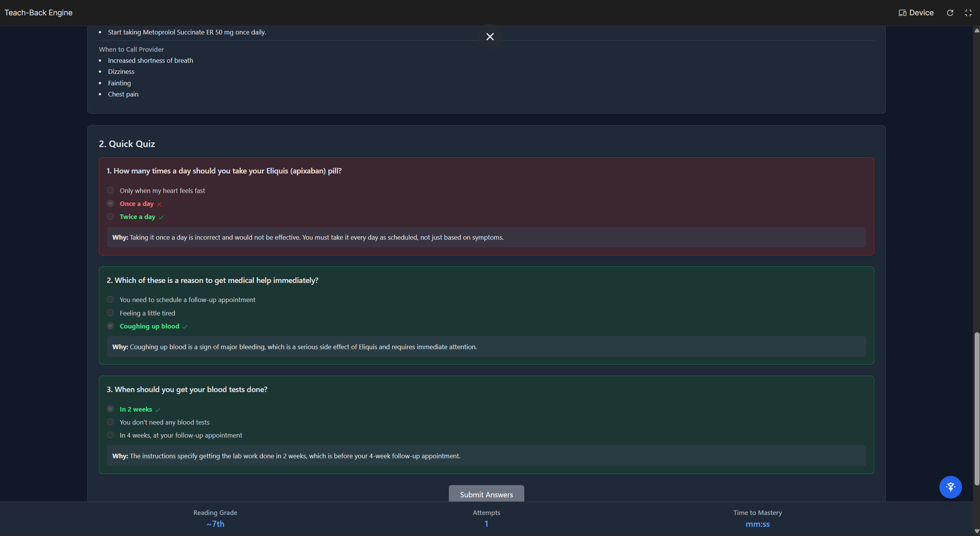Choose 'Twice a day' answer
This screenshot has width=980, height=536.
pyautogui.click(x=110, y=216)
